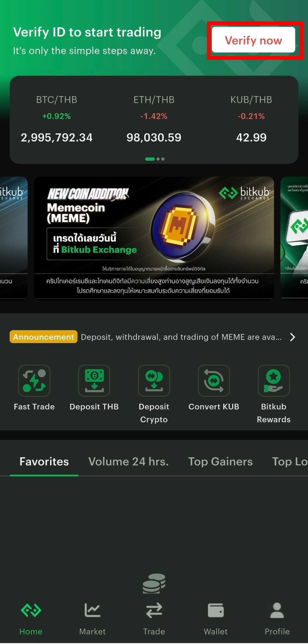
Task: Open Deposit THB icon
Action: click(x=94, y=380)
